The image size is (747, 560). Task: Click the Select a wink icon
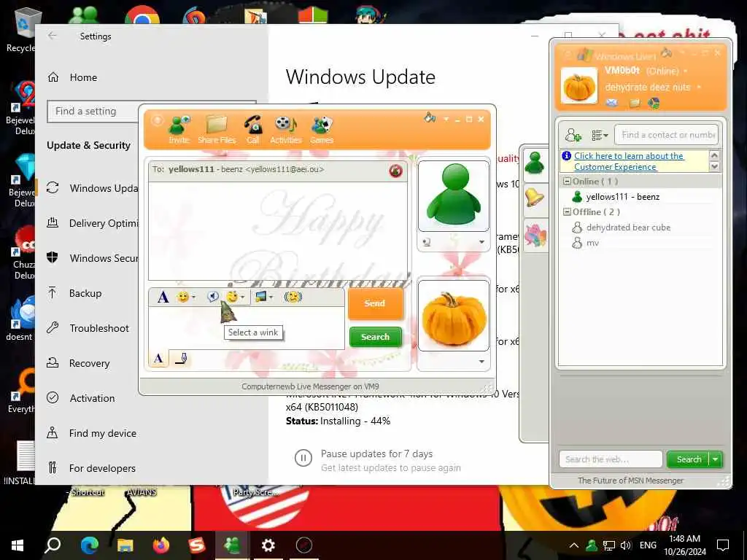coord(232,297)
